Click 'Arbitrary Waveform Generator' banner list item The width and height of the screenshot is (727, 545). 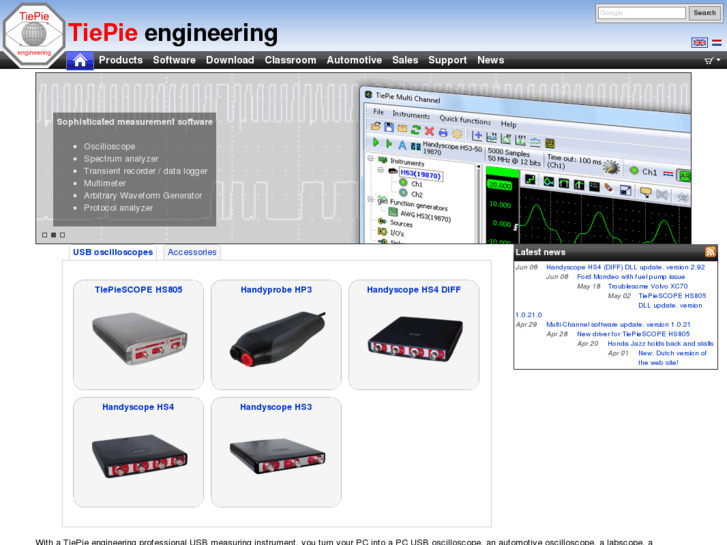[x=143, y=196]
